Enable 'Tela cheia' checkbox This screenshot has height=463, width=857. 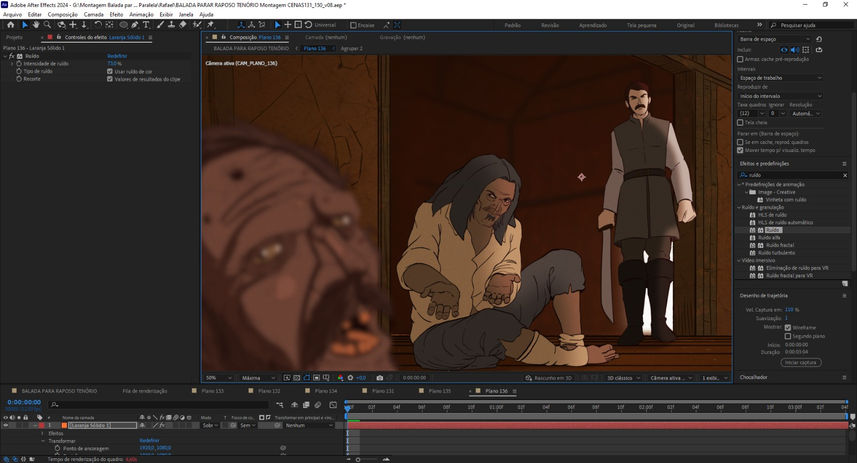point(740,122)
